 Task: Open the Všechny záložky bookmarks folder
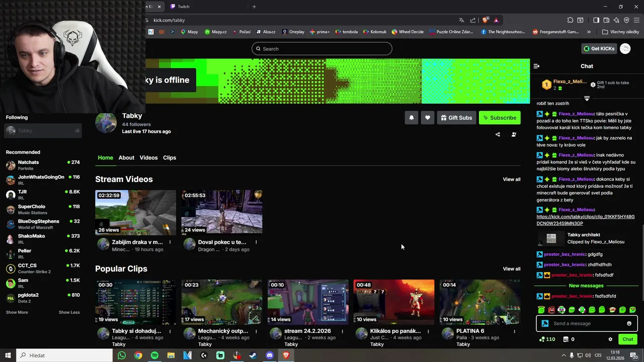[x=620, y=32]
